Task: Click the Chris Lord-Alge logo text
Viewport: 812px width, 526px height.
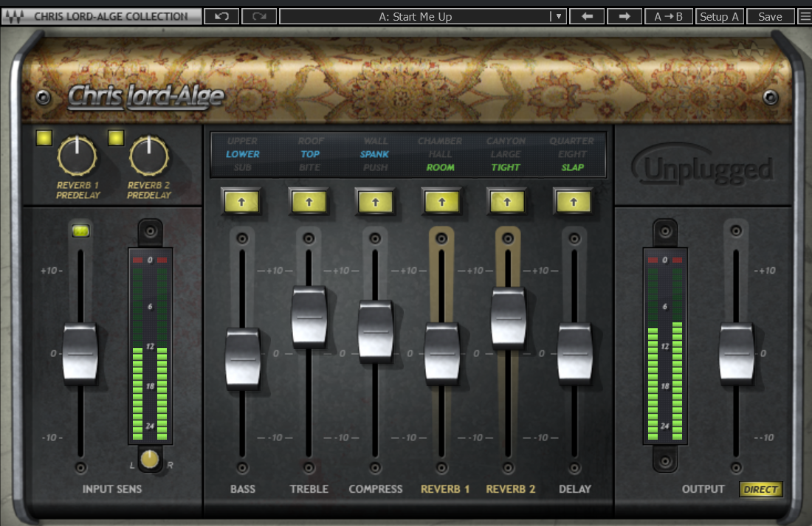Action: coord(147,97)
